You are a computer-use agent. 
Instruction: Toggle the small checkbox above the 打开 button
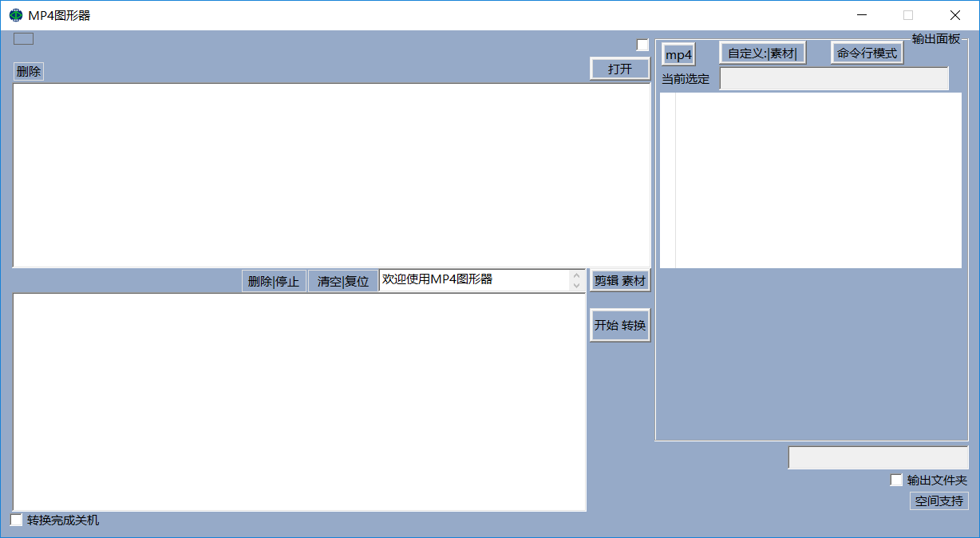pos(643,45)
